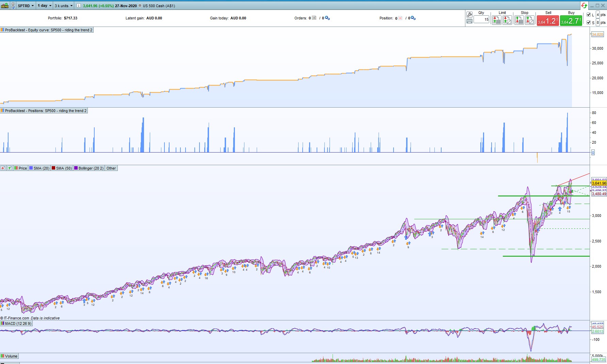Open the Orders settings gears icon

click(327, 18)
